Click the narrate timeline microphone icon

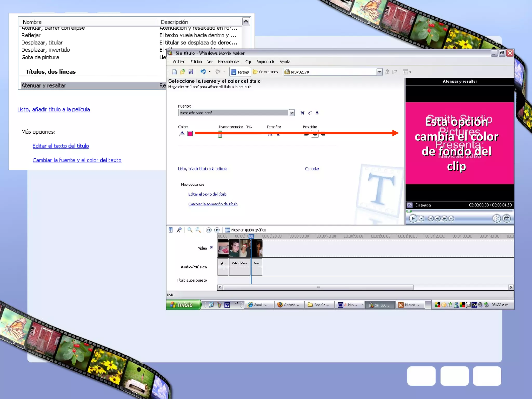click(179, 230)
